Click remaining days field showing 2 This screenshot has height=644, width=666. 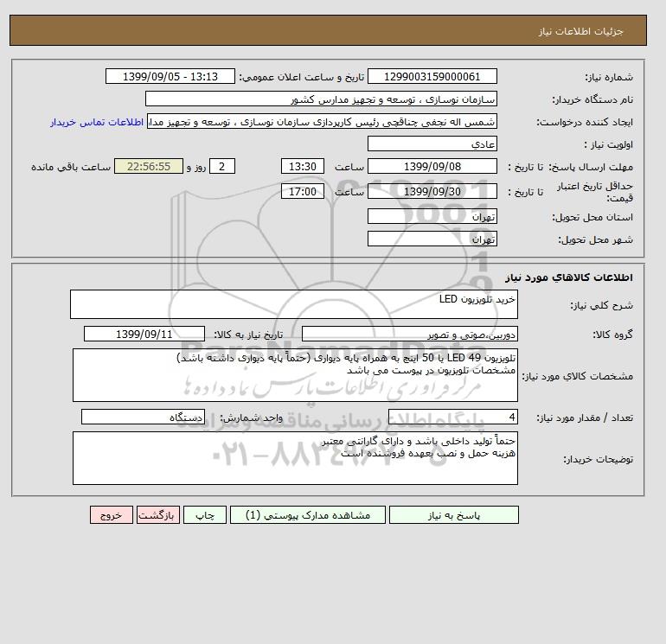coord(222,167)
